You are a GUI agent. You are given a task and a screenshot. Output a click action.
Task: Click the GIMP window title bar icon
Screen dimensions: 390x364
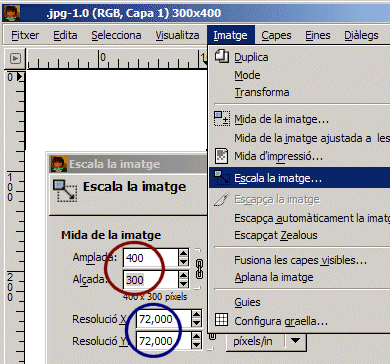pos(12,13)
